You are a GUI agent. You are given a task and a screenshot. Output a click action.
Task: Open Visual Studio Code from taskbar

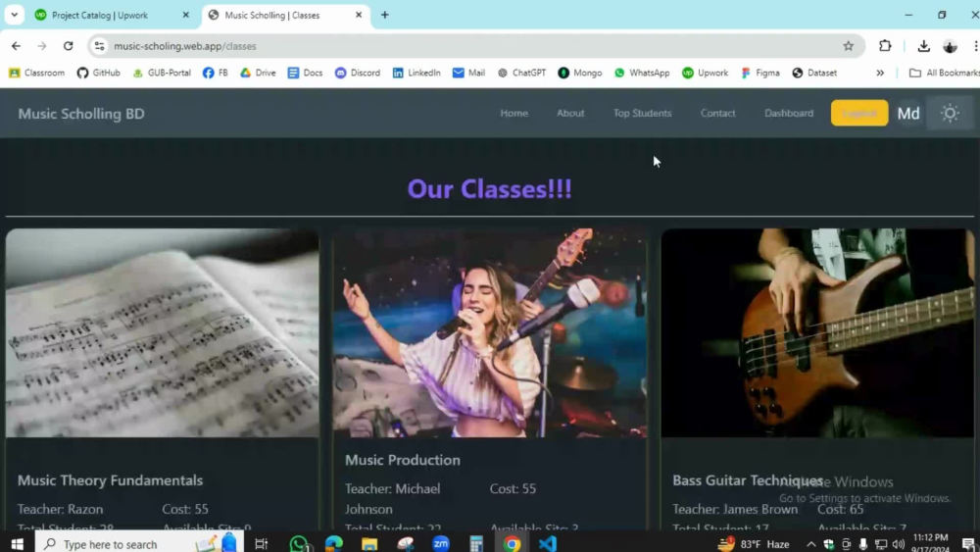click(x=548, y=544)
